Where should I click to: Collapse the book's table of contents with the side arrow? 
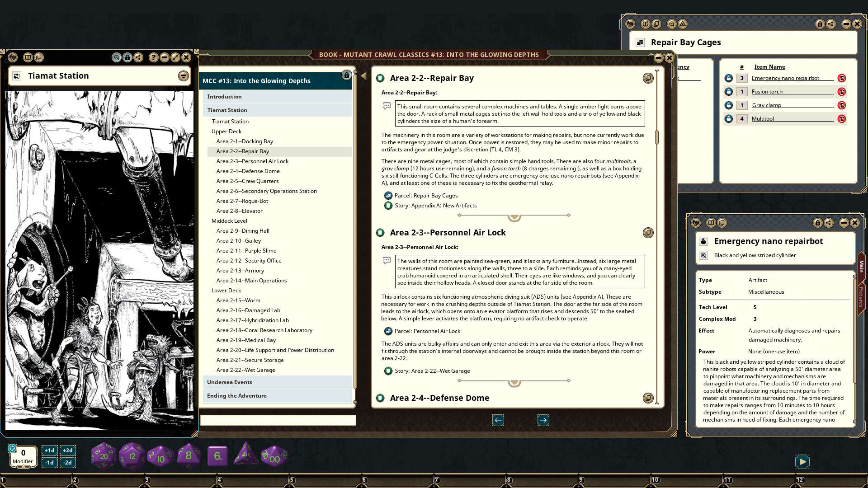(x=364, y=75)
